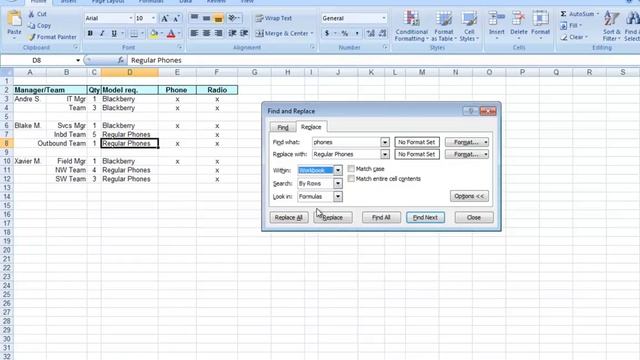Align text right

218,33
